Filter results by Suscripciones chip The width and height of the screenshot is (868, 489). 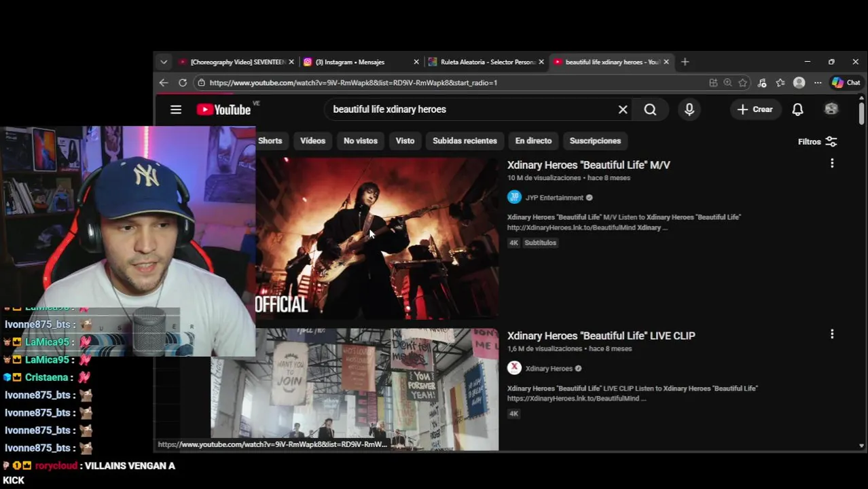tap(595, 141)
